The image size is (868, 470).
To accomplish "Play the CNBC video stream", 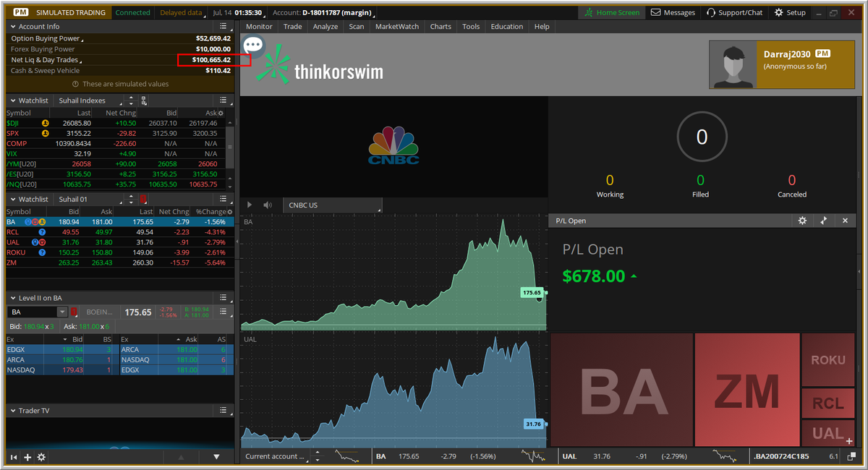I will [x=250, y=205].
